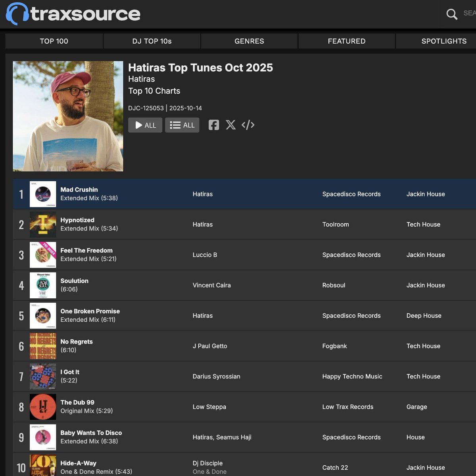Image resolution: width=476 pixels, height=476 pixels.
Task: Open the Soulution track title
Action: tap(74, 281)
